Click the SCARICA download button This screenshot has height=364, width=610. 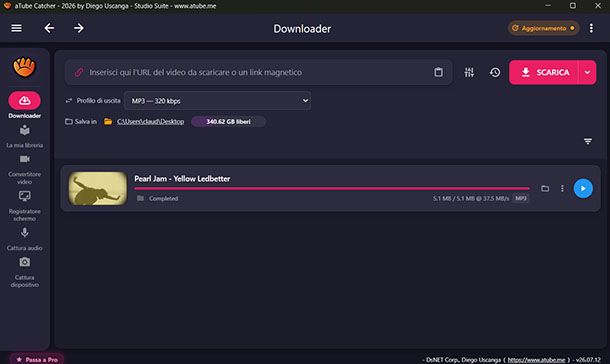(x=543, y=72)
